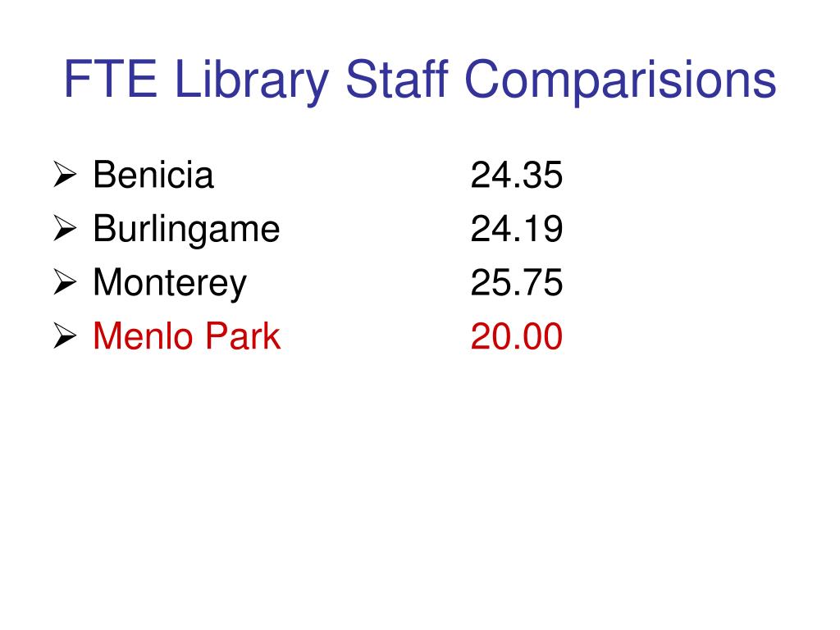Click the arrow bullet beside Burlingame
Viewport: 840px width, 630px height.
click(x=66, y=228)
